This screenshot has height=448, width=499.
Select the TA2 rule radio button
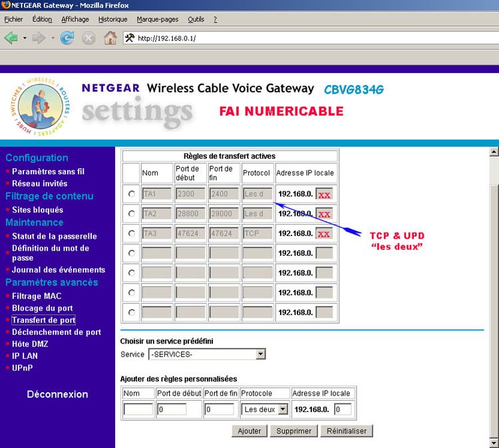(131, 214)
